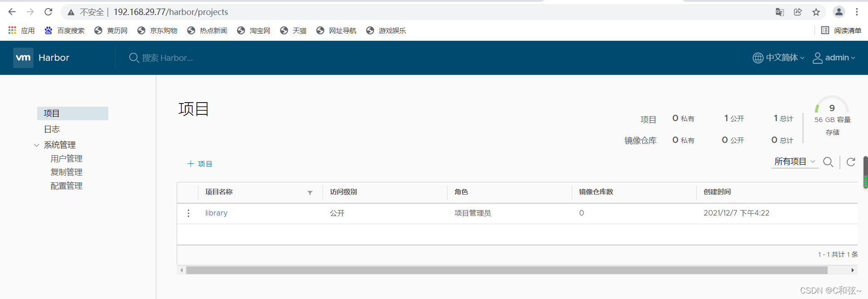
Task: Open 用户管理 in the sidebar
Action: click(x=67, y=159)
